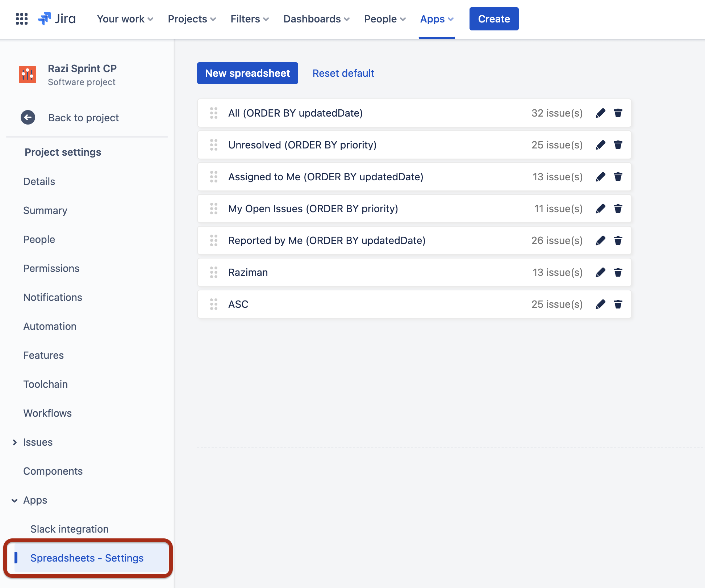705x588 pixels.
Task: Click the pencil edit icon for Raziman
Action: (600, 272)
